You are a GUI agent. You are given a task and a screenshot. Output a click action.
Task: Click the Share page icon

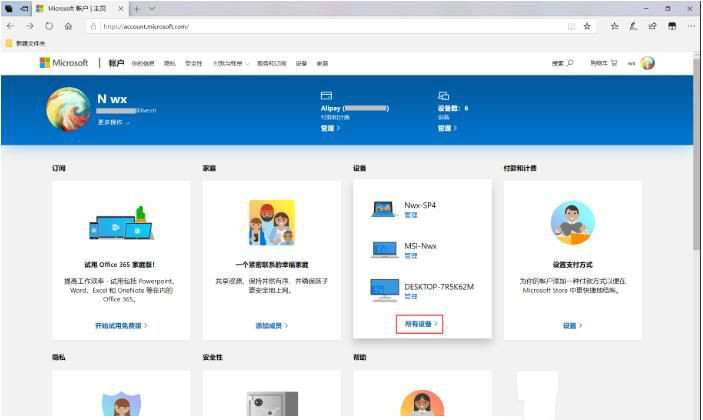652,26
